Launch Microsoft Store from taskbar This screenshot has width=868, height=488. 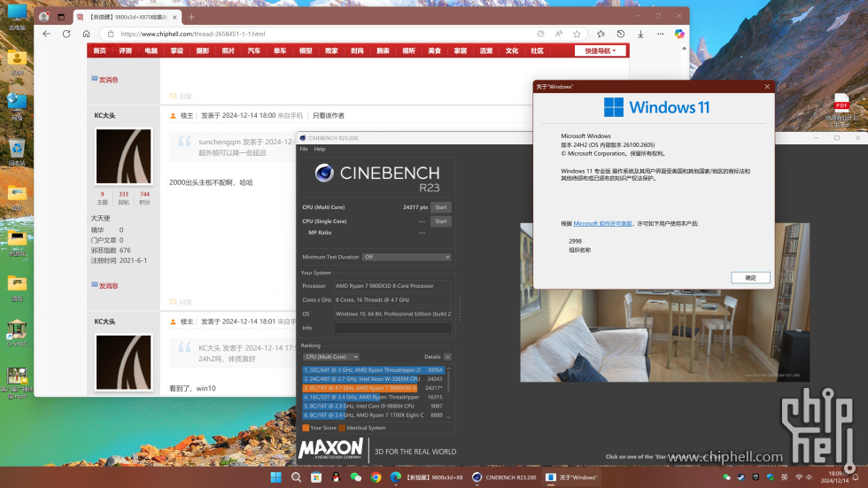click(x=316, y=477)
